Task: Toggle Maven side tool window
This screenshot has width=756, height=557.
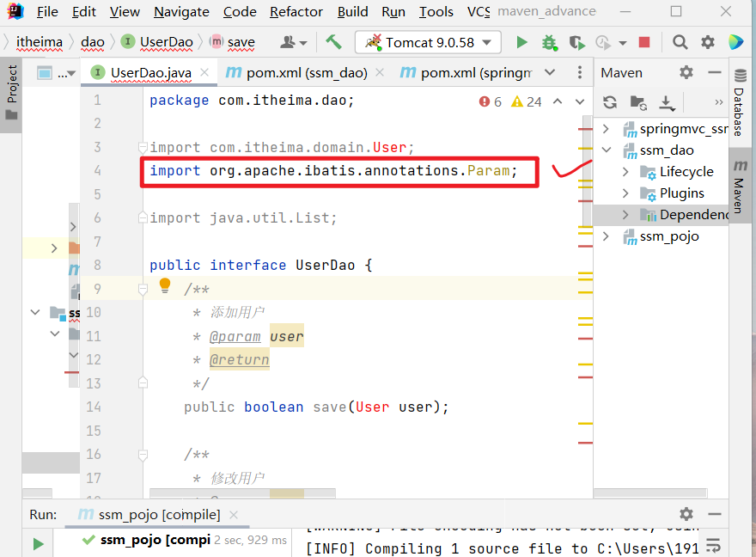Action: [739, 187]
